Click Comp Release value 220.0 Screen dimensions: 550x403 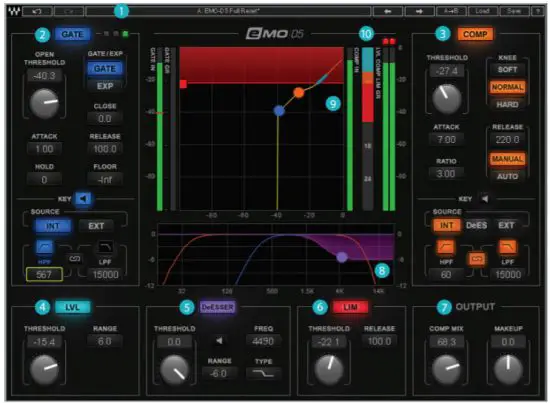point(507,140)
